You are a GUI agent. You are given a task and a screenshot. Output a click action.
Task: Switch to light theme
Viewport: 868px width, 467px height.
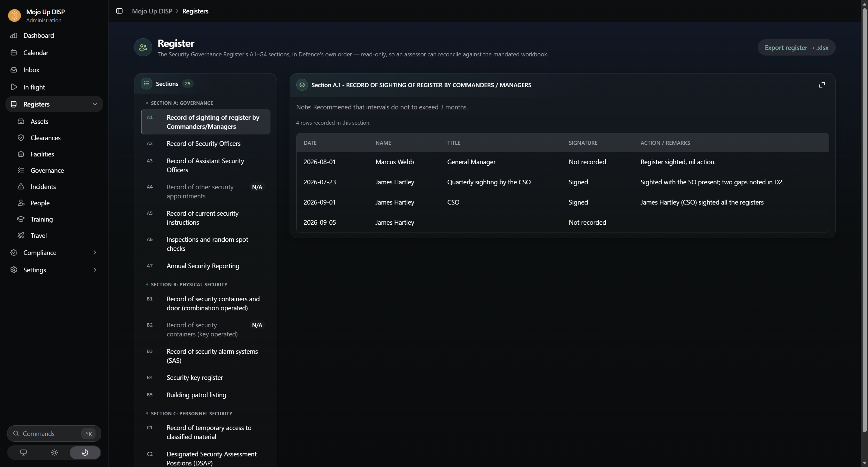[x=54, y=453]
